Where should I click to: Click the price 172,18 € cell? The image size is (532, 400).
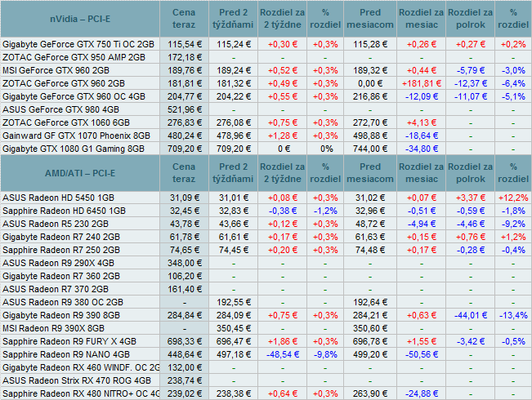185,57
